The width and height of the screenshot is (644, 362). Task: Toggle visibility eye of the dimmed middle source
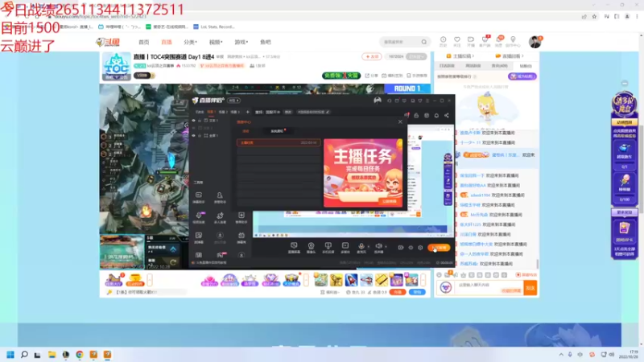(193, 128)
